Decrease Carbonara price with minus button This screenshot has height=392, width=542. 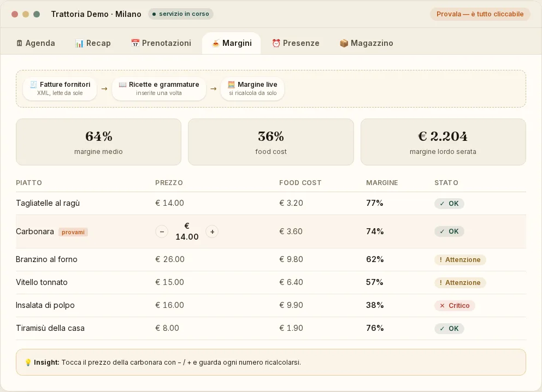[162, 231]
